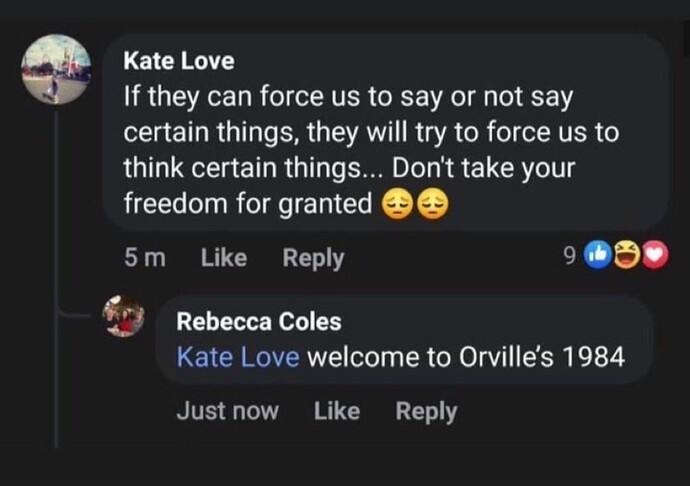The height and width of the screenshot is (486, 690).
Task: Open Kate Love's profile from comment author name
Action: point(179,61)
